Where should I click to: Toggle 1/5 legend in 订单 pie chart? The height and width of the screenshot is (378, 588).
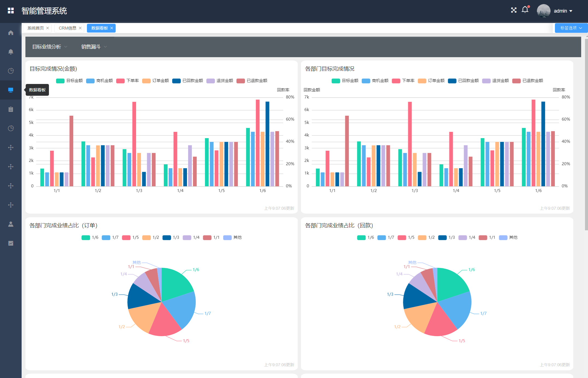tap(130, 237)
